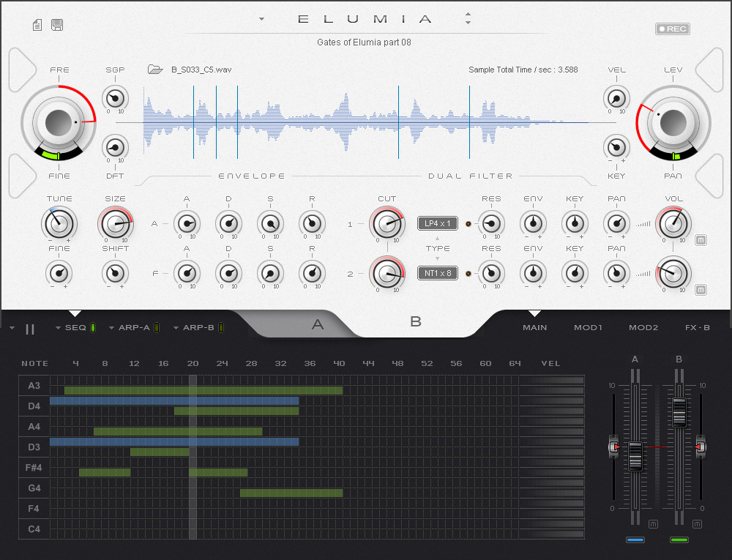Toggle the SEQ green enable light
The width and height of the screenshot is (732, 560).
[93, 327]
